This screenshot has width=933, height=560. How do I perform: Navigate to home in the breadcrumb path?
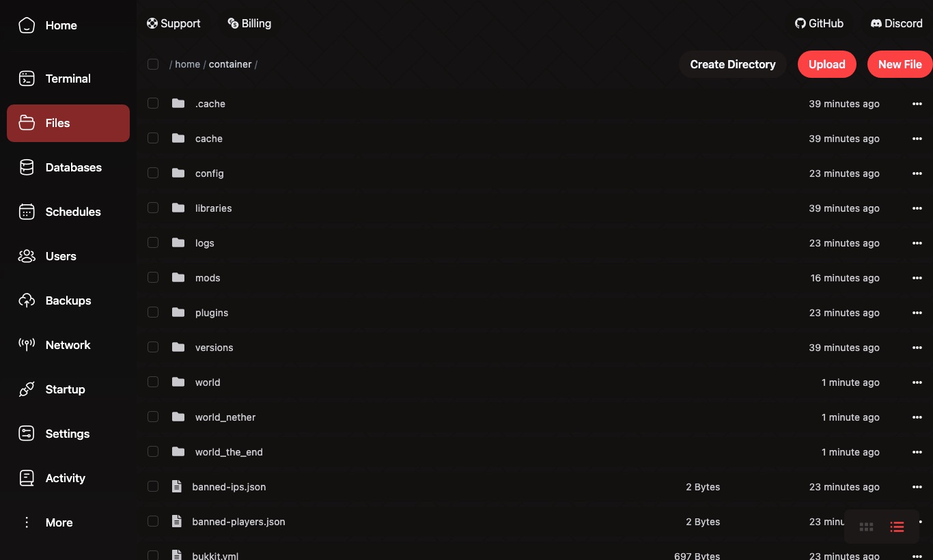pos(187,64)
